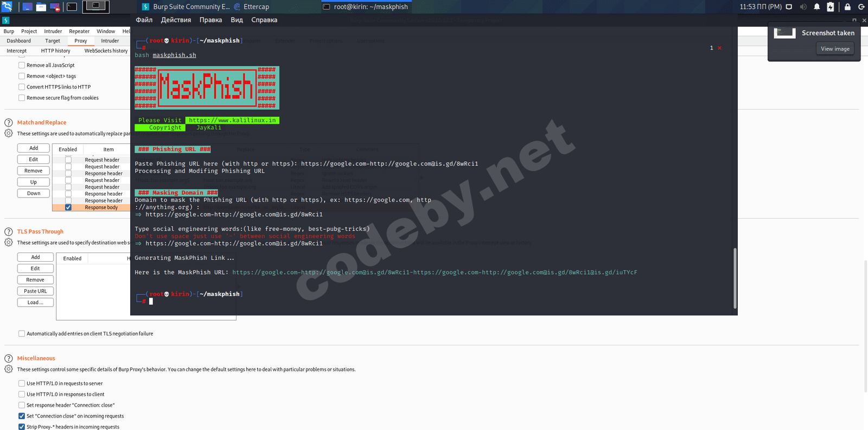Click the red x in terminal
Viewport: 868px width, 430px height.
719,48
